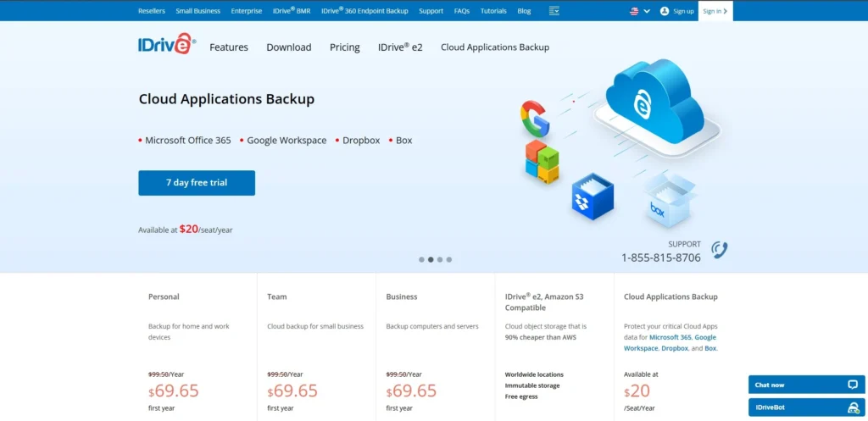Open the Personal plan card heading

tap(164, 296)
